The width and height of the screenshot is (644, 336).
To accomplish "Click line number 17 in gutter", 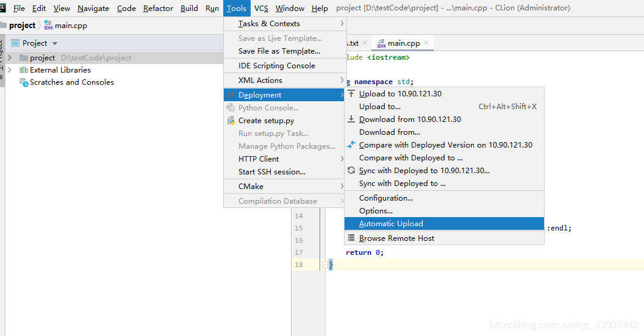I will click(x=299, y=252).
